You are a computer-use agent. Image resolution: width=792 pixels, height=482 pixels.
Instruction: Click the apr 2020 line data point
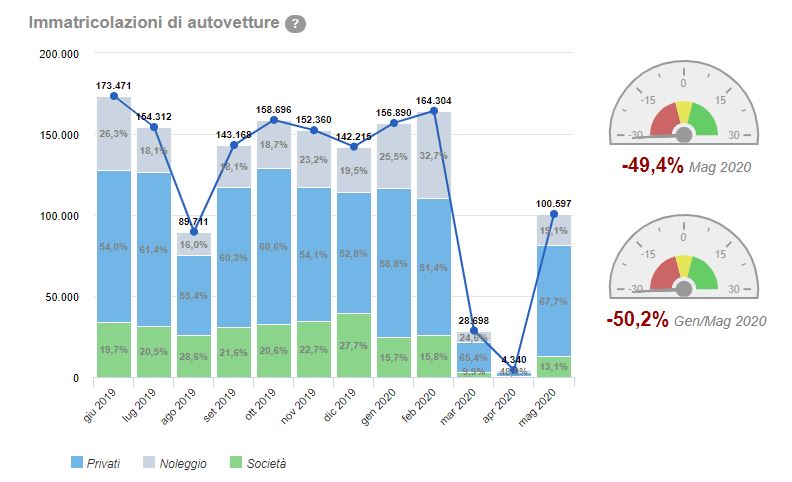(x=514, y=370)
